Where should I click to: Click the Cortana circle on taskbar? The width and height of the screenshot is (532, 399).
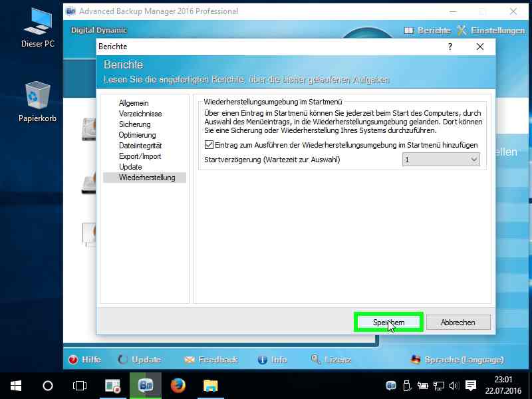coord(48,386)
